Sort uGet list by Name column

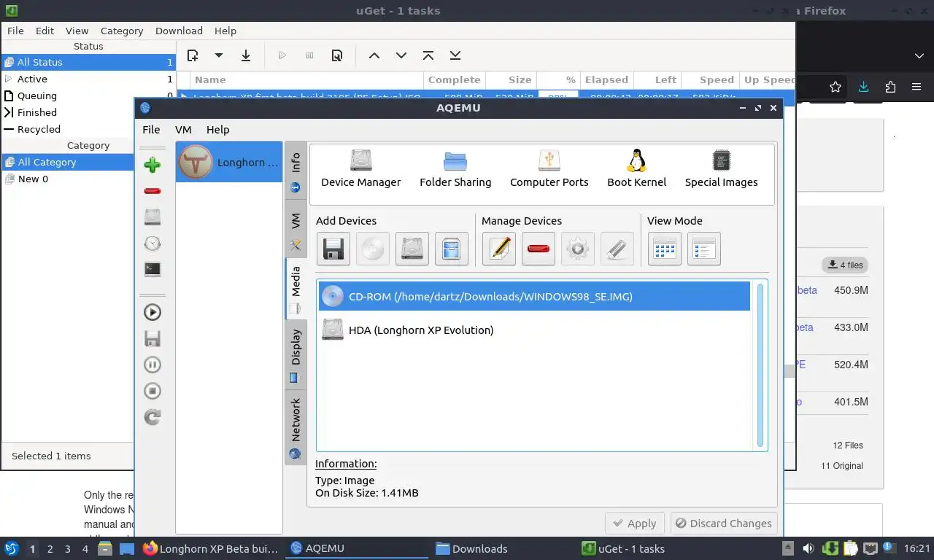point(306,79)
